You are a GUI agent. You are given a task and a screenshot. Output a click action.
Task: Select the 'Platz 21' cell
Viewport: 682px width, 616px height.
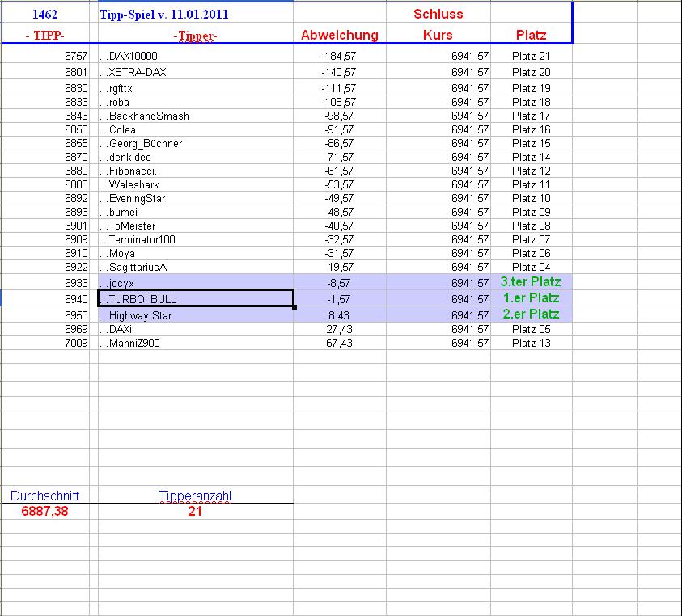point(531,56)
